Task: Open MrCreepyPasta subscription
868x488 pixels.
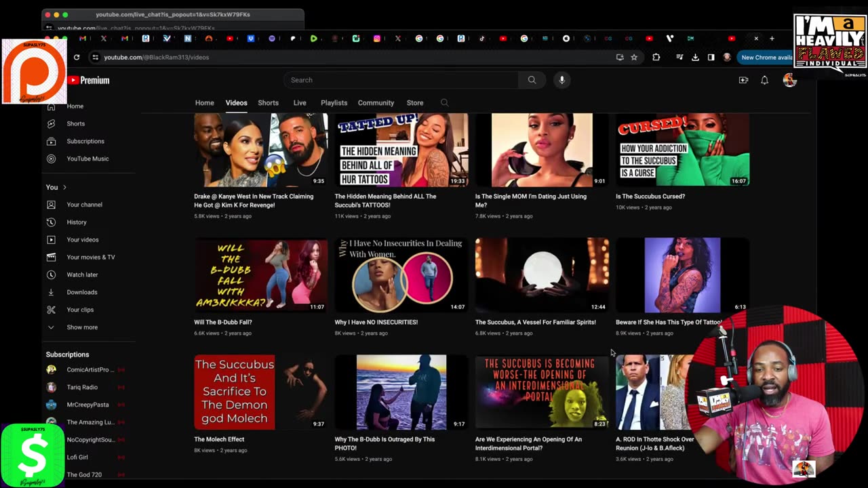Action: tap(87, 405)
